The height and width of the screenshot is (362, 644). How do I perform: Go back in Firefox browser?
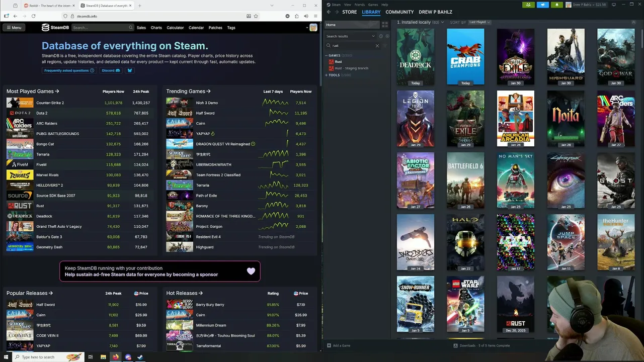pyautogui.click(x=15, y=16)
